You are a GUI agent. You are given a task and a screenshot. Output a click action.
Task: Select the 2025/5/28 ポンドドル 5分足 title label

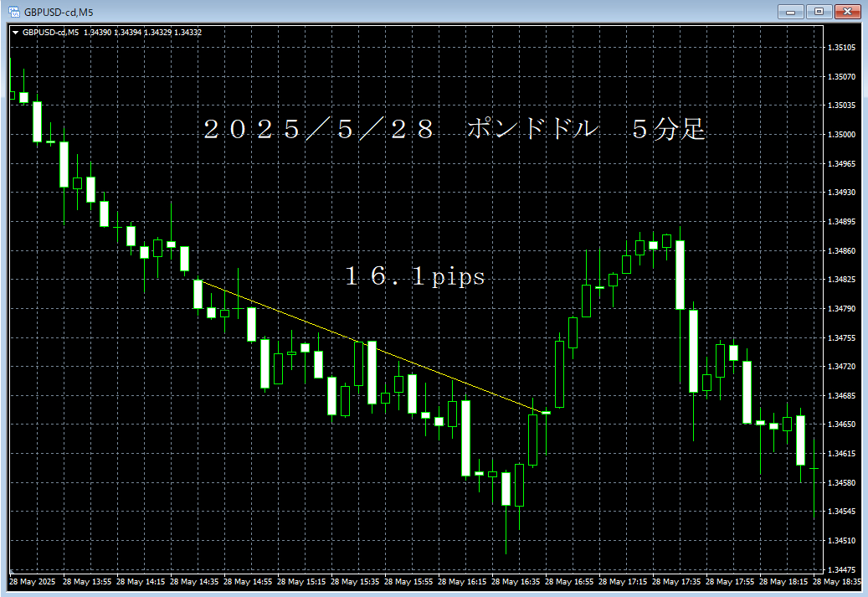point(454,129)
